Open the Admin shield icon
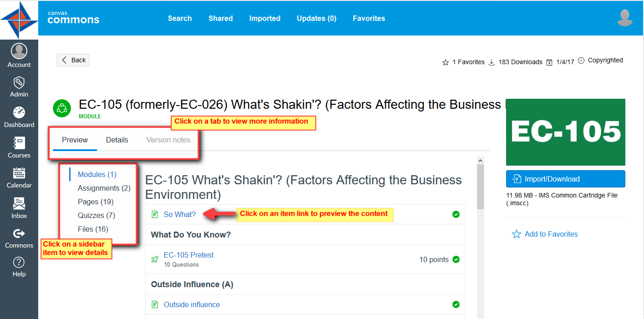Screen dimensions: 644x319 pyautogui.click(x=19, y=82)
